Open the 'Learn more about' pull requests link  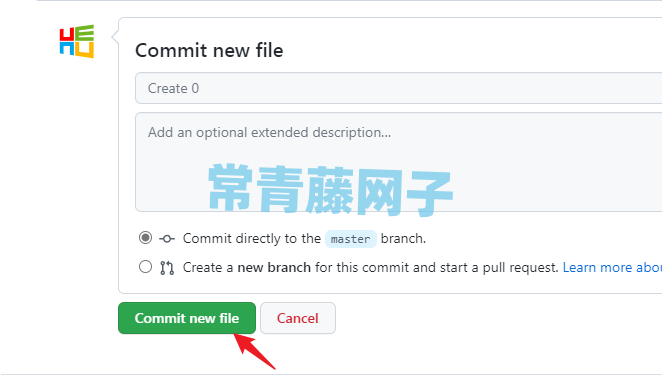612,267
